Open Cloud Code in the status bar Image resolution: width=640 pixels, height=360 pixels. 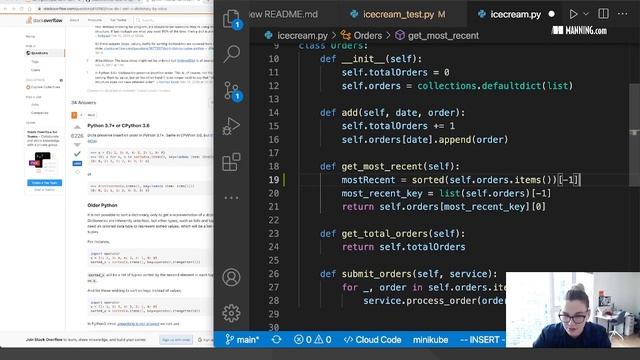pos(372,340)
